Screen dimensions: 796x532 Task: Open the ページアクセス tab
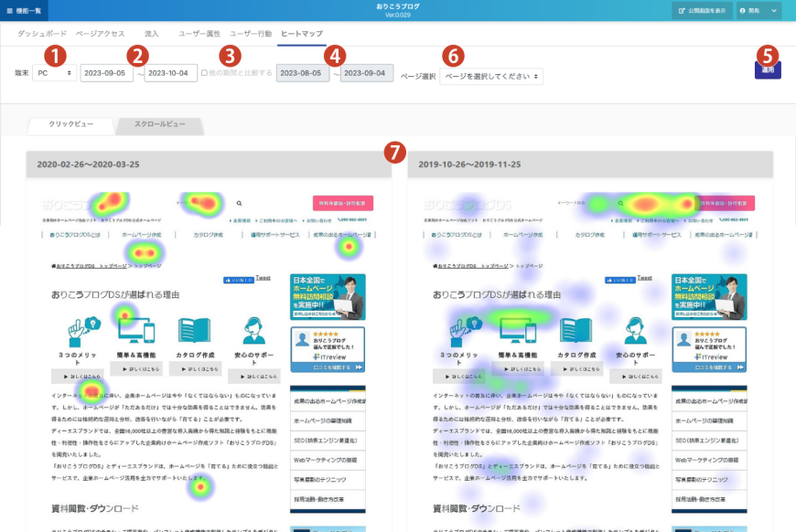coord(100,33)
